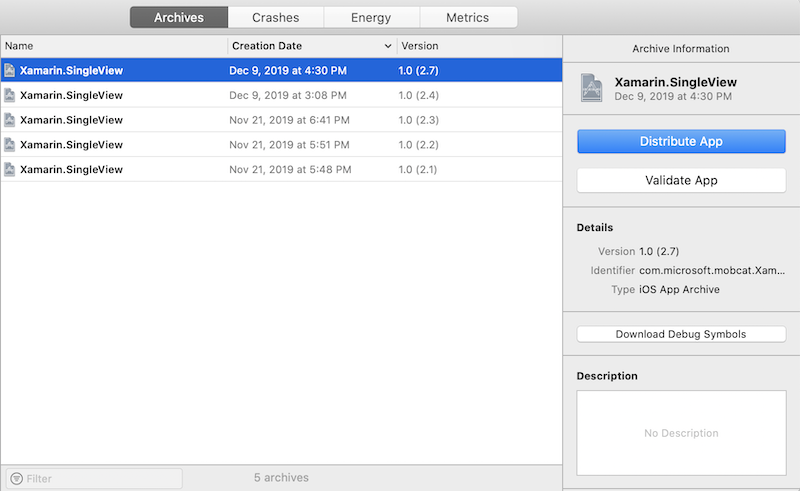Switch to the Archives tab
Viewport: 800px width, 491px height.
coord(179,17)
